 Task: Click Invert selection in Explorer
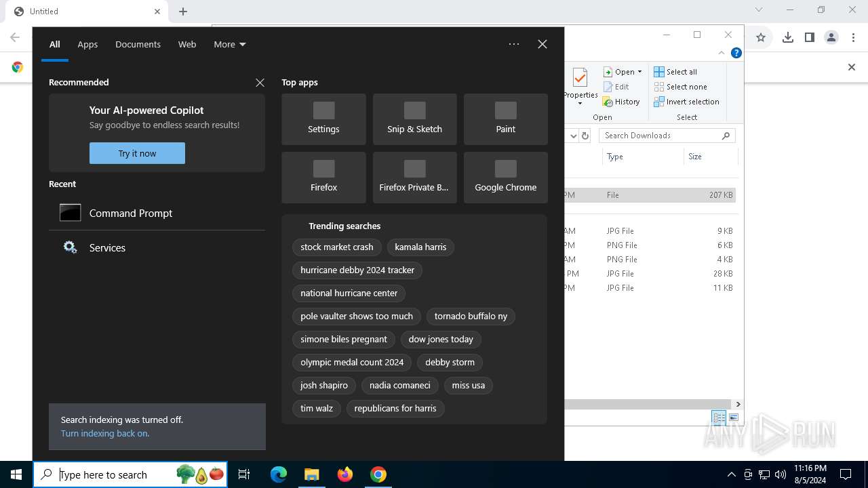686,102
